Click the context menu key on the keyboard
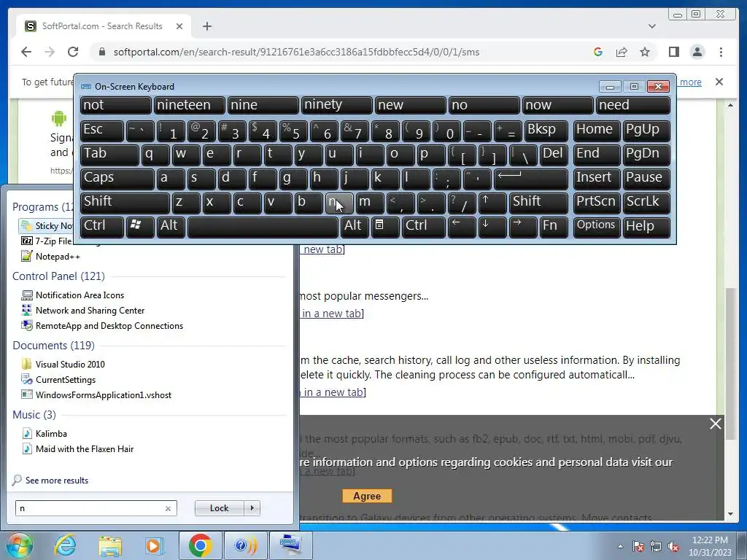Screen dimensions: 747x560 [384, 227]
